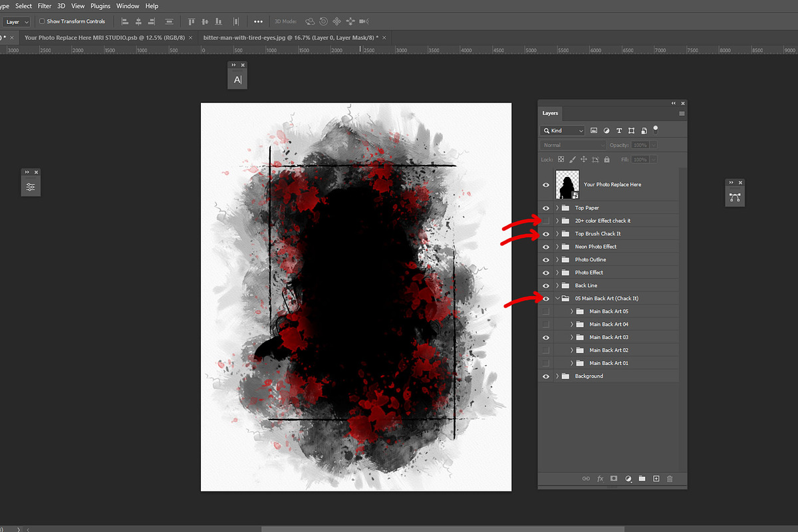Collapse the 05 Main Back Art group
The image size is (798, 532).
[557, 299]
